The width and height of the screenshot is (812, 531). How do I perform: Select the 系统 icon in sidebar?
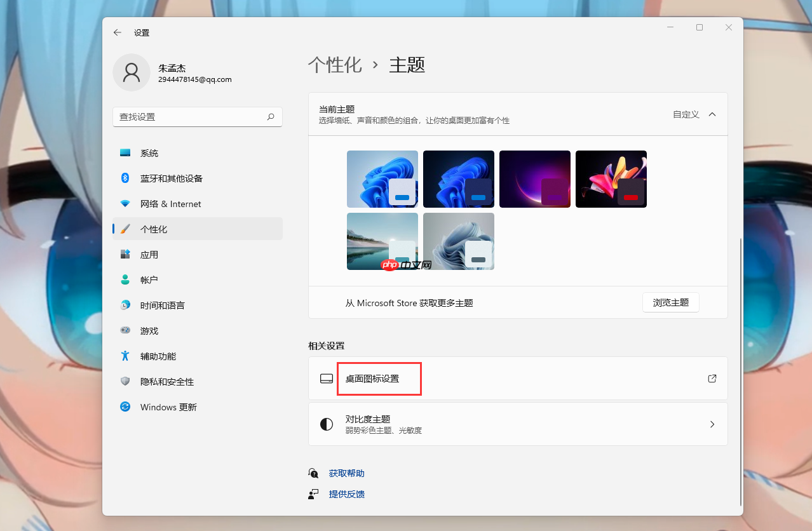[125, 152]
